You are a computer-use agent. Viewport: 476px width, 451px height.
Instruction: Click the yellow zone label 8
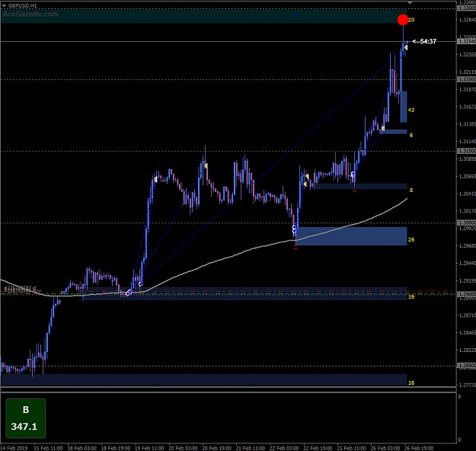pos(411,190)
